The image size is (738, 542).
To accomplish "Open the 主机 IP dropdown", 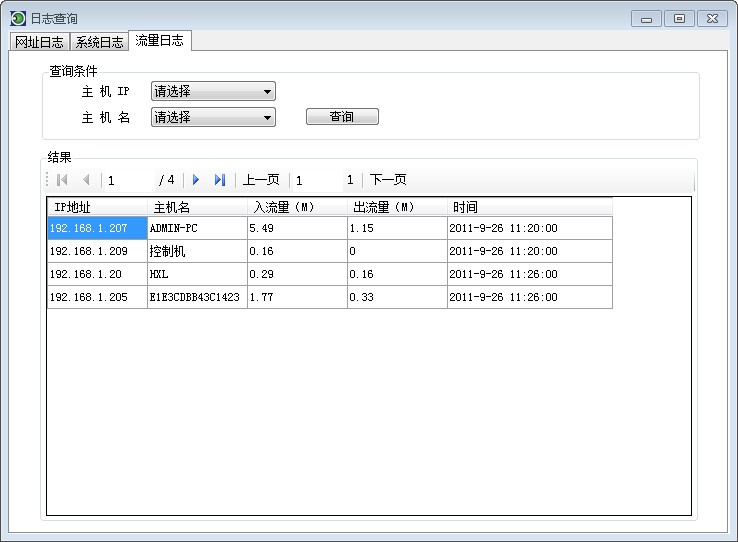I will click(x=213, y=92).
